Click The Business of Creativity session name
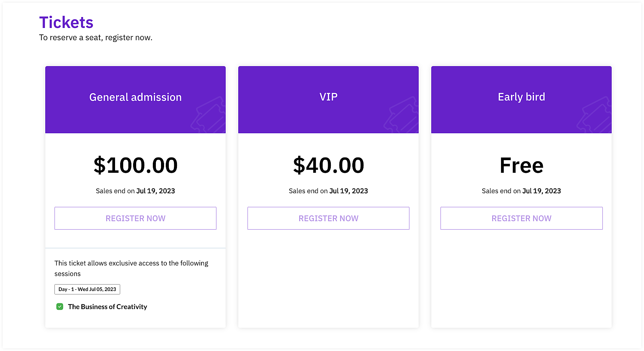Image resolution: width=644 pixels, height=351 pixels. (x=108, y=307)
